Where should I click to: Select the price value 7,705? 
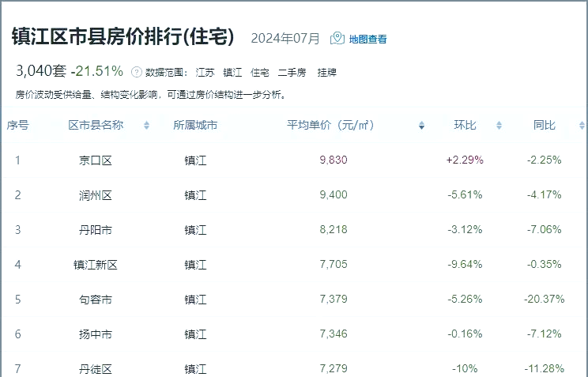click(x=334, y=265)
